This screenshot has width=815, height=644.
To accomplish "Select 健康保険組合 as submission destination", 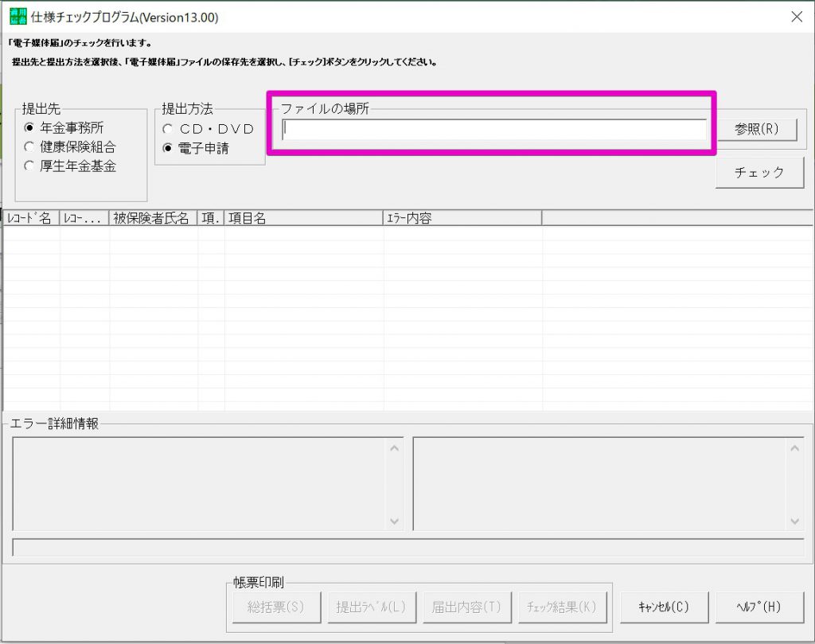I will [70, 146].
